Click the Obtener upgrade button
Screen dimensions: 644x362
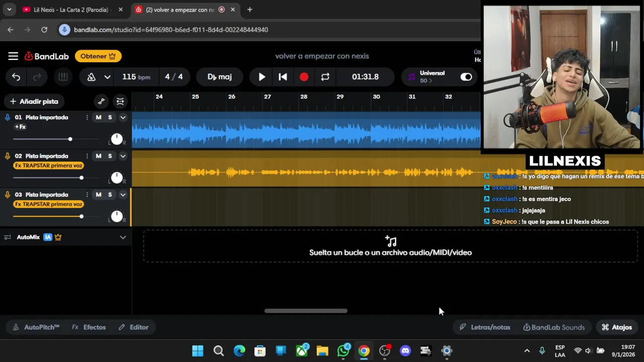click(x=98, y=56)
